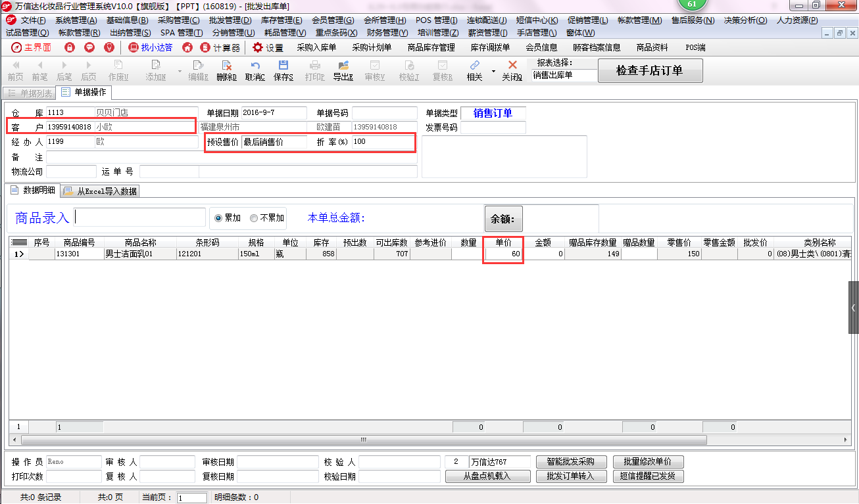Click the 单据日期 date field
Screen dimensions: 859x504
[x=274, y=113]
